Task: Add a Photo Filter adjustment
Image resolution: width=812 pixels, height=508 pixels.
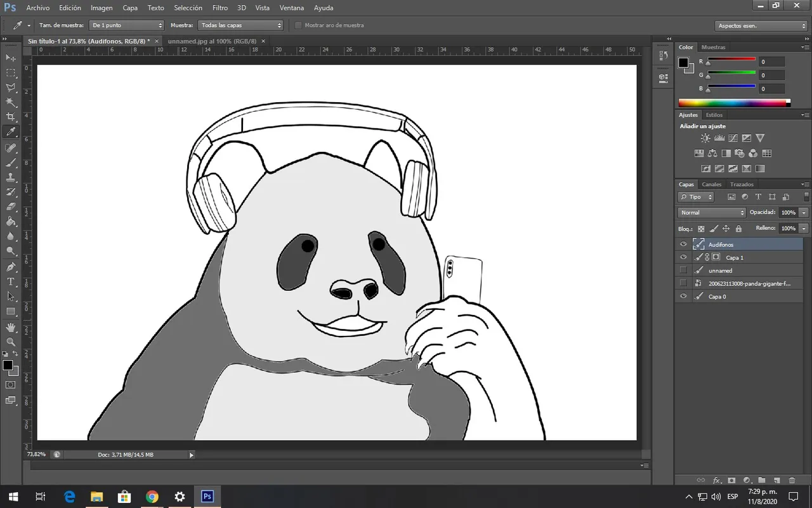Action: 740,153
